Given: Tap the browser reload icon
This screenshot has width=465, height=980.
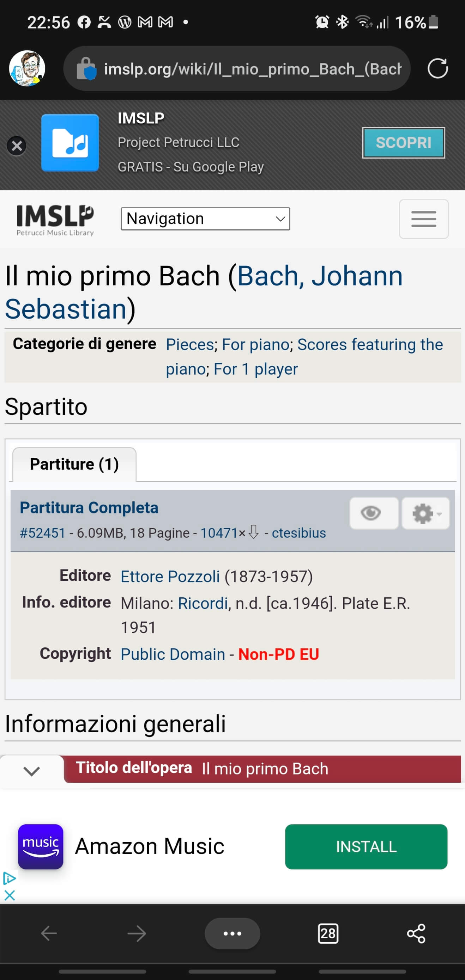Looking at the screenshot, I should coord(437,69).
